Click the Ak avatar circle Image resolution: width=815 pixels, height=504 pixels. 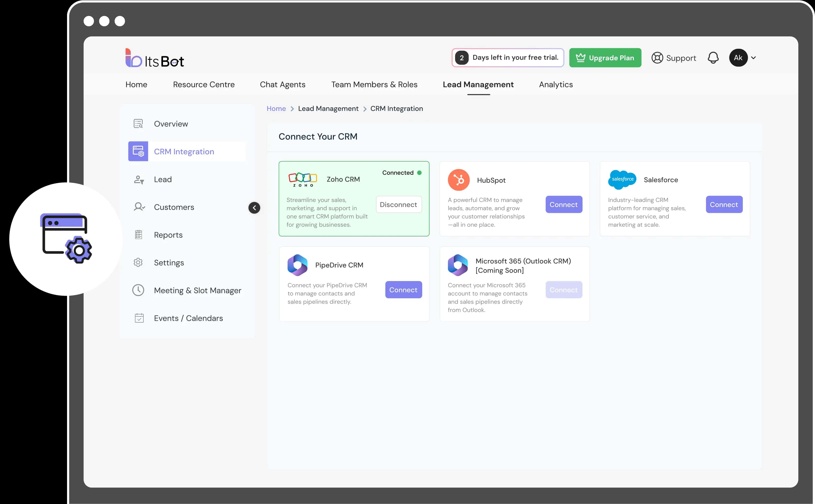pos(738,58)
